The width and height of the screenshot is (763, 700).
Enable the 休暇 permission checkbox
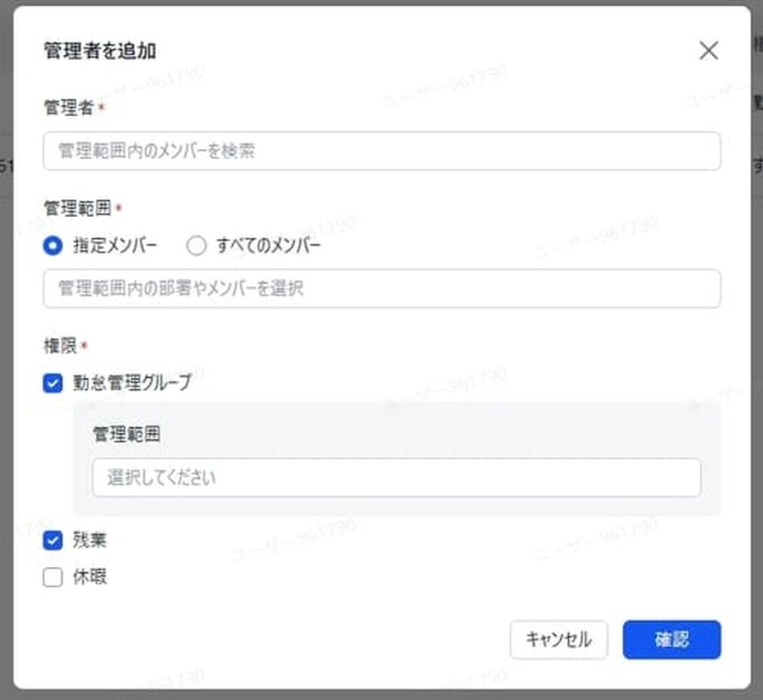click(53, 577)
